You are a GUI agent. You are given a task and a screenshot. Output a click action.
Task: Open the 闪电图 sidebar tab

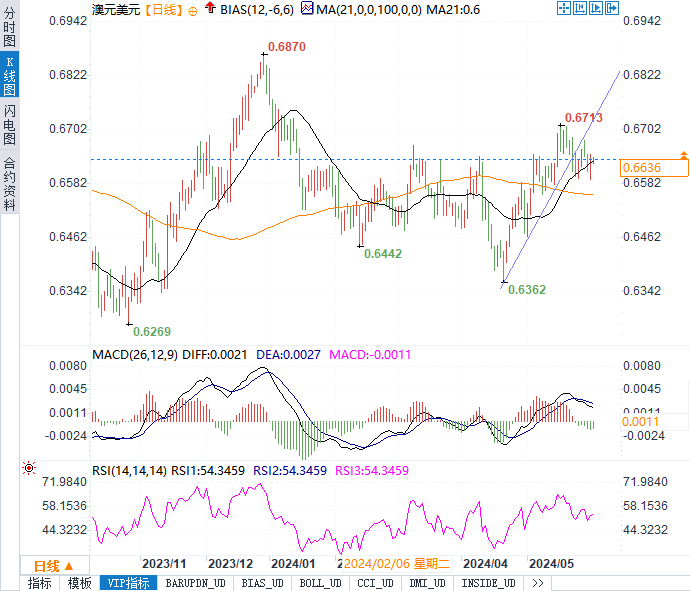click(x=9, y=125)
